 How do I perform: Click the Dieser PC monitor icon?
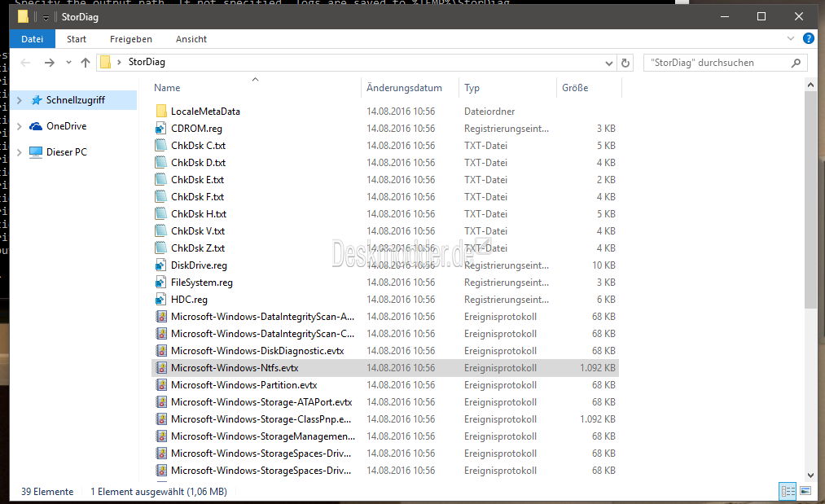pyautogui.click(x=36, y=152)
